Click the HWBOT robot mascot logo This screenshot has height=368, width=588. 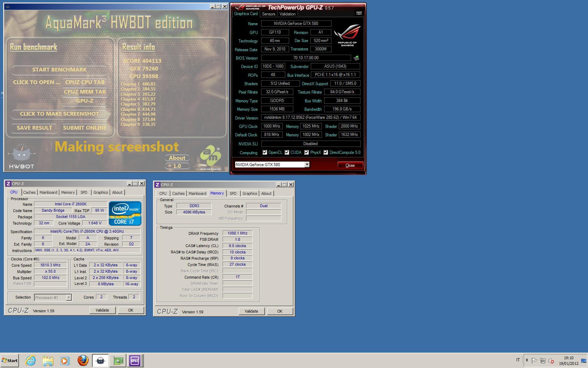(21, 156)
